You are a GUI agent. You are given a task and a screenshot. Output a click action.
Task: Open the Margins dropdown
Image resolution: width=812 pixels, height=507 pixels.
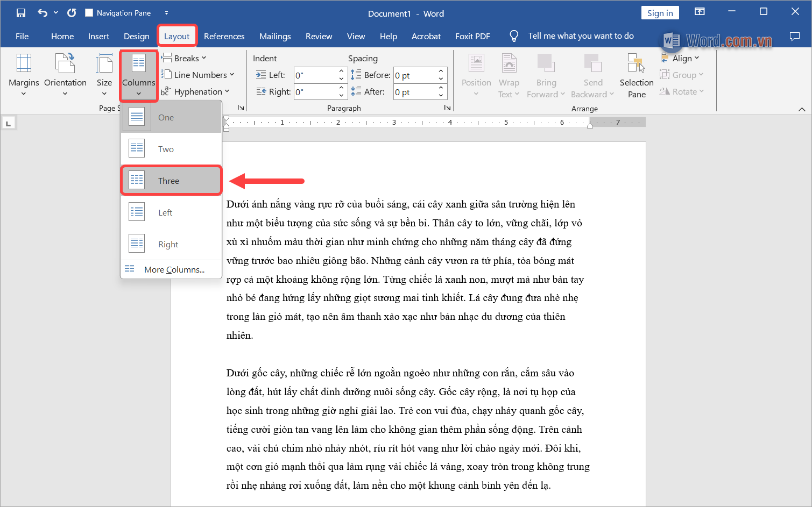[24, 75]
